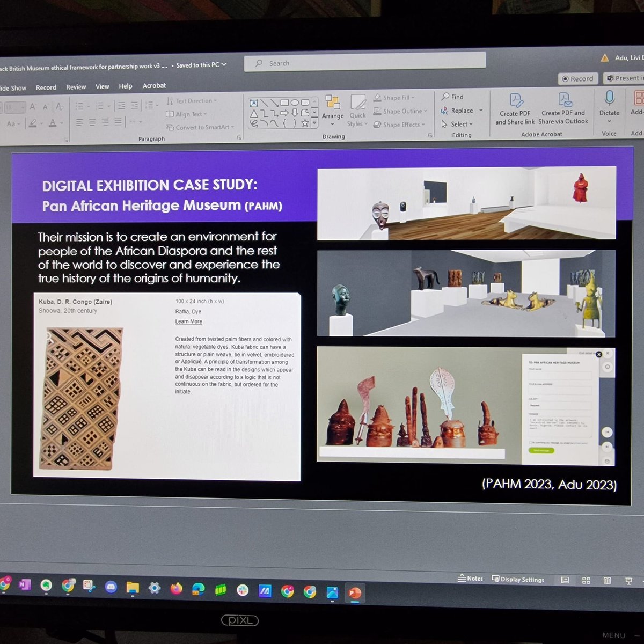Open Quick Styles gallery
Viewport: 644px width, 644px height.
(x=357, y=111)
